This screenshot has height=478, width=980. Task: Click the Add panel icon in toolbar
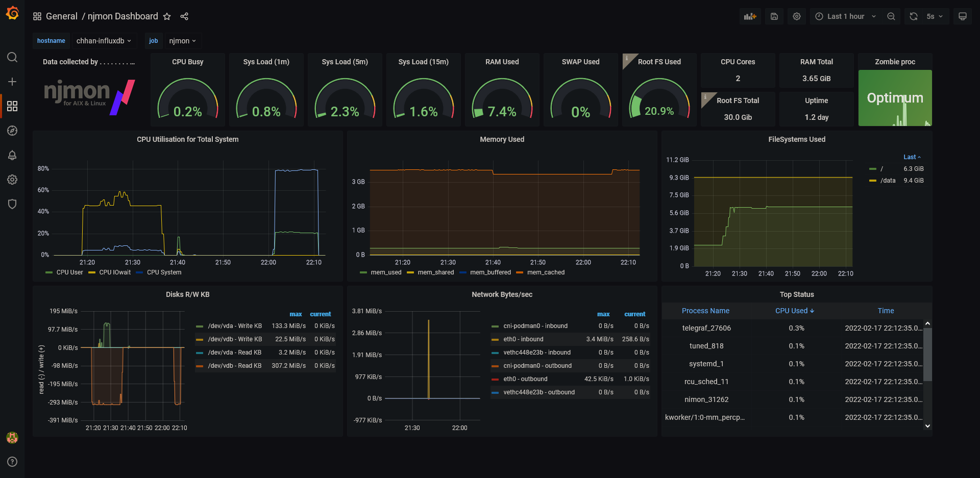(x=750, y=16)
